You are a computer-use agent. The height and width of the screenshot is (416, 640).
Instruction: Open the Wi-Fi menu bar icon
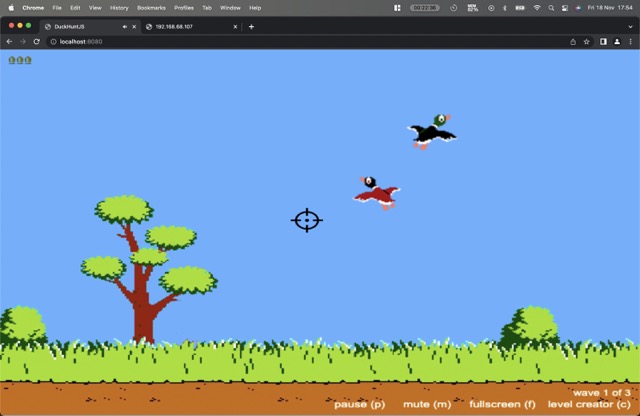[537, 8]
